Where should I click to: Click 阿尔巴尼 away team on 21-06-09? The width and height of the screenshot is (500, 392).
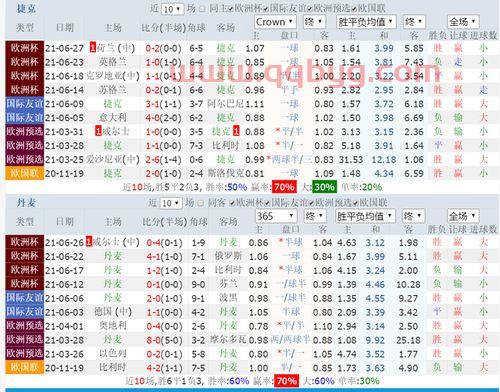(225, 104)
